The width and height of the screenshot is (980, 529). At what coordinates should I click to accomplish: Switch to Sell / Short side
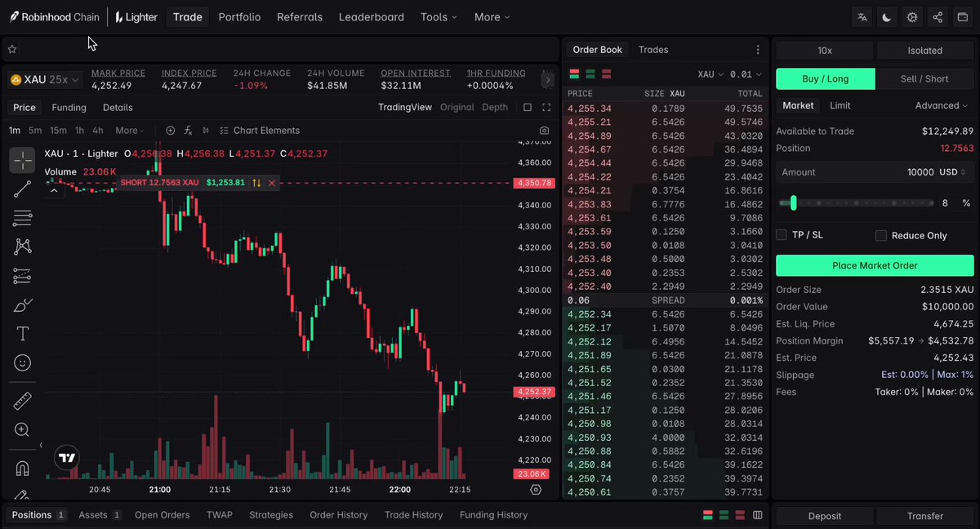[x=924, y=79]
